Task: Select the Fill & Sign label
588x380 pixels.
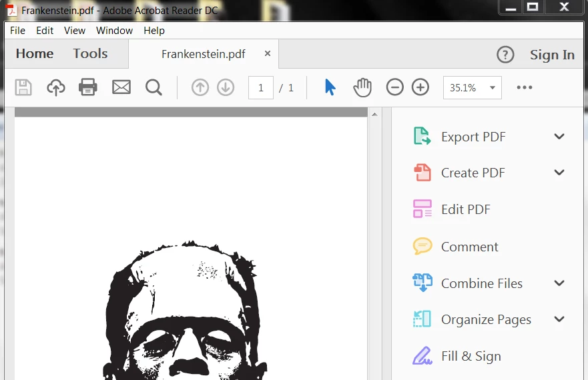Action: (x=471, y=356)
